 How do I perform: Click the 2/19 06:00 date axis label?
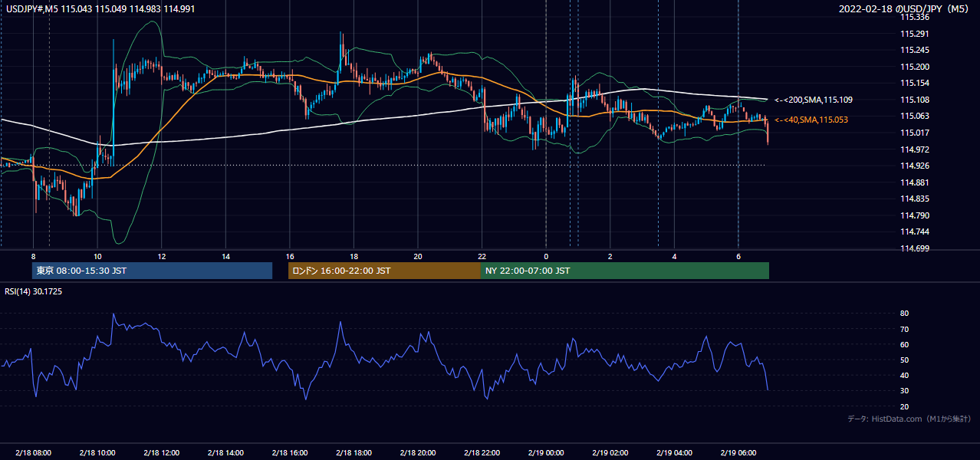point(738,453)
